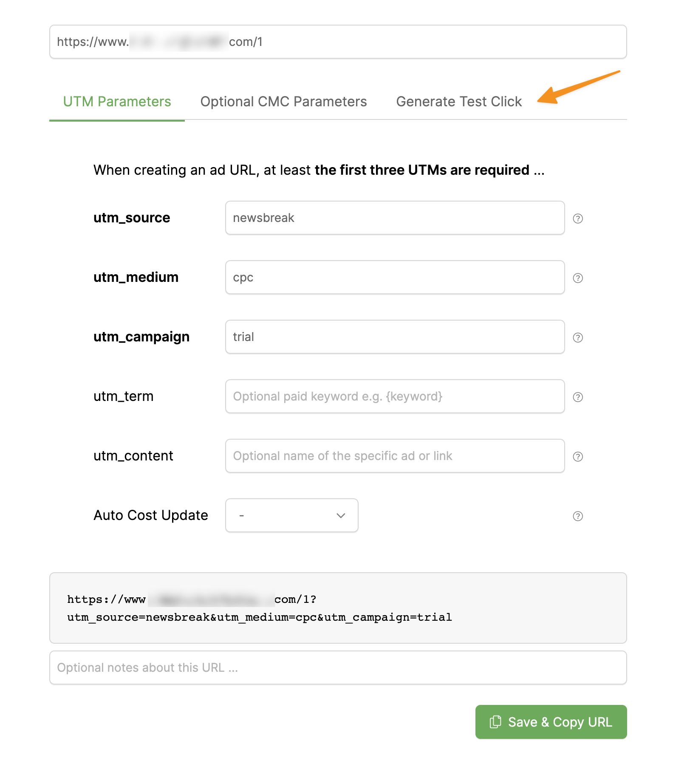Focus the utm_content ad name field
The image size is (673, 784).
click(x=395, y=456)
